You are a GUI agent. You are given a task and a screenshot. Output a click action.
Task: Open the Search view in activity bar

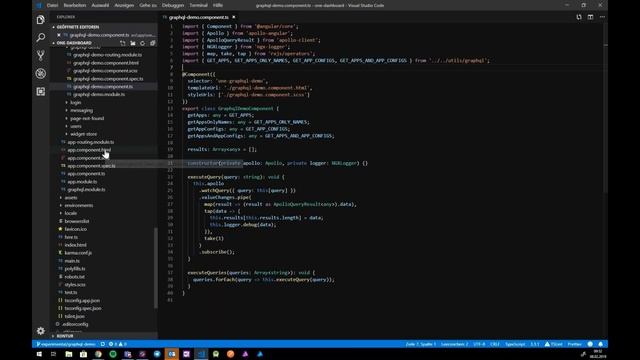(40, 38)
